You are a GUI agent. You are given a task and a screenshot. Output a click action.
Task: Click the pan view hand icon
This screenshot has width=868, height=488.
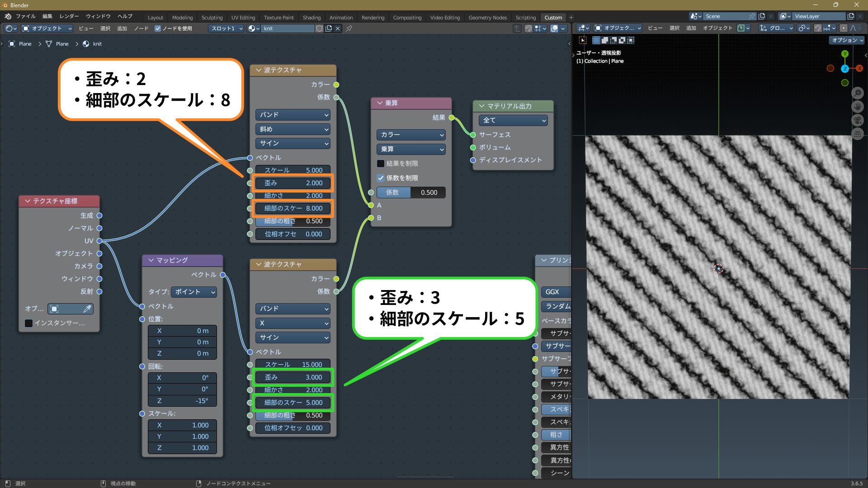pyautogui.click(x=857, y=107)
